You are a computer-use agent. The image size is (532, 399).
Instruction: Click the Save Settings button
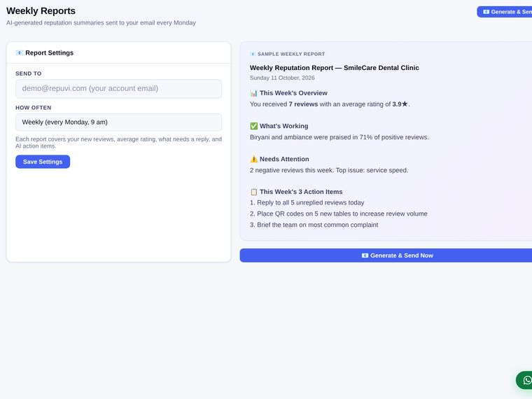tap(43, 162)
